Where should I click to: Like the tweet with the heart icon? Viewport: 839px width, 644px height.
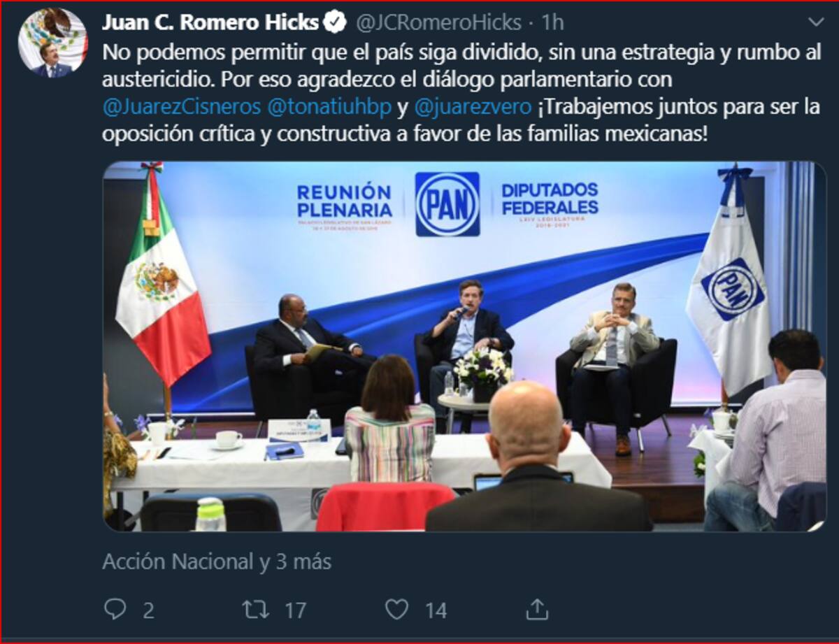click(396, 610)
